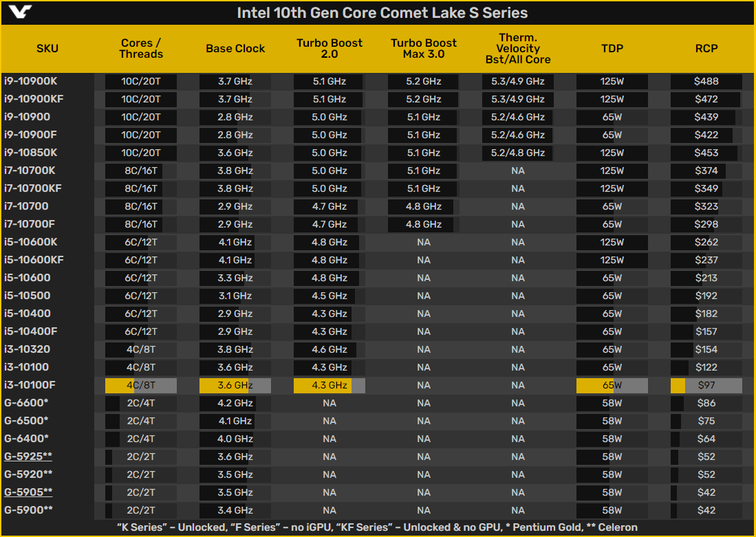Viewport: 756px width, 537px height.
Task: Click the highlighted 3.6 GHz cell for i3-10100F
Action: [235, 384]
